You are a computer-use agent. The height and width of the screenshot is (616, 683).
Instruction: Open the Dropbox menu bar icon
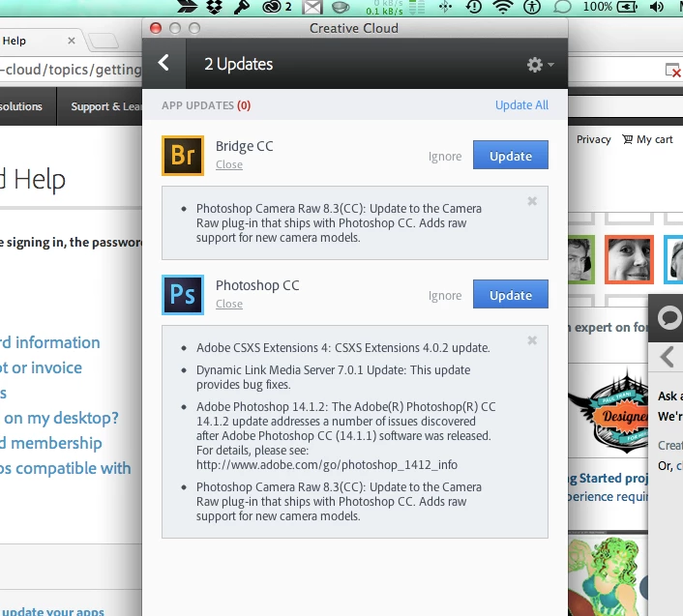click(214, 7)
